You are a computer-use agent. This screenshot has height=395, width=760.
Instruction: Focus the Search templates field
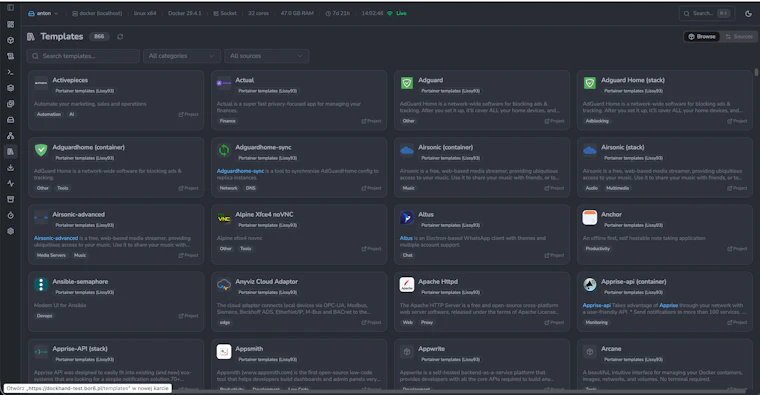(x=83, y=56)
